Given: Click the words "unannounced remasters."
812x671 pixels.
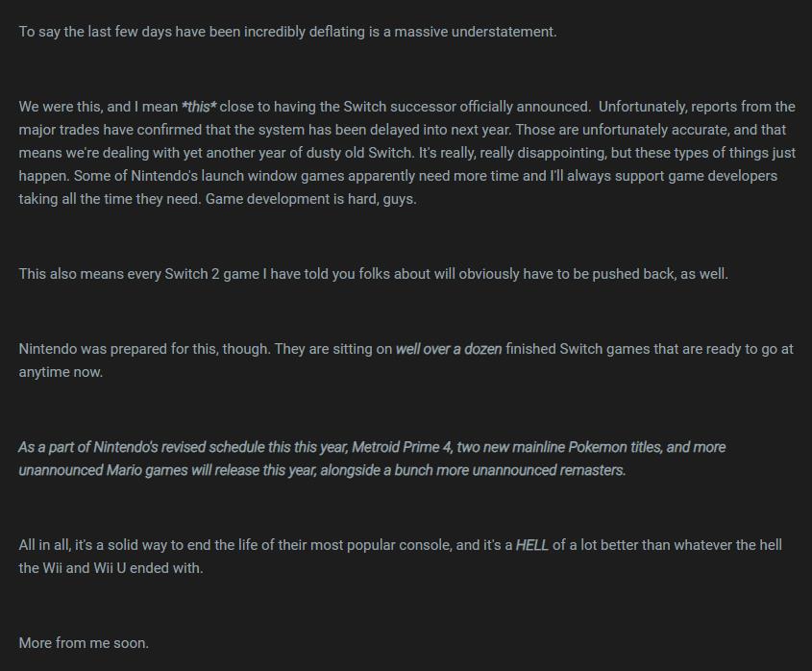Looking at the screenshot, I should click(549, 470).
